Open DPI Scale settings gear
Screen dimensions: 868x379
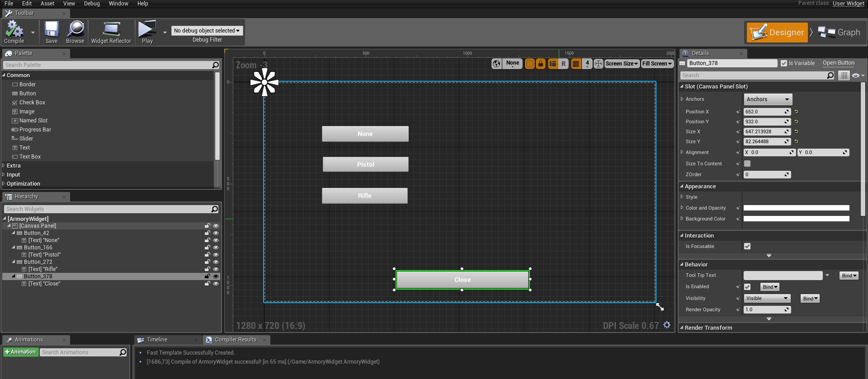[667, 325]
